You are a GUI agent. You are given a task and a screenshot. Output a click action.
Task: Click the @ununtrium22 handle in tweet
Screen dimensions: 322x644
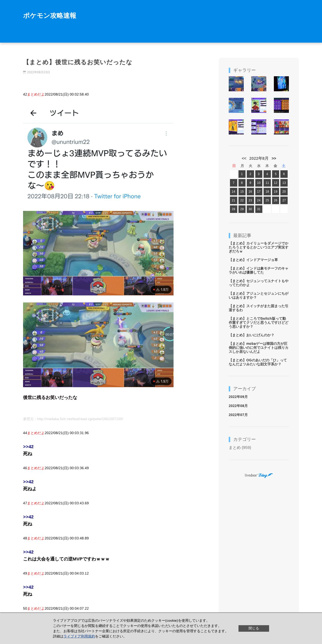(x=70, y=142)
